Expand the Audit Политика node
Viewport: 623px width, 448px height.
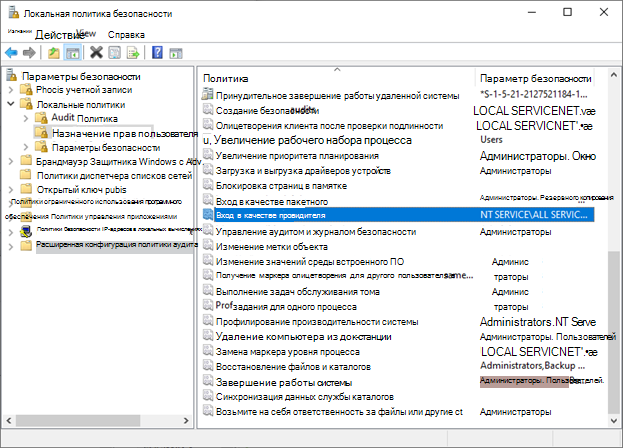[26, 118]
